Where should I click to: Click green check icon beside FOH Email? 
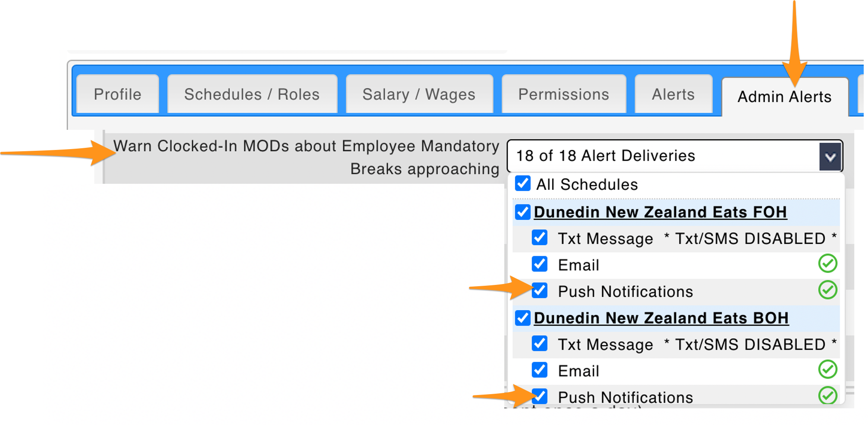tap(827, 263)
